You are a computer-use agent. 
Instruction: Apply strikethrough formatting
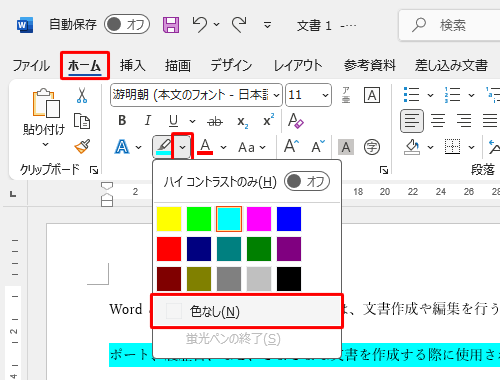click(215, 122)
